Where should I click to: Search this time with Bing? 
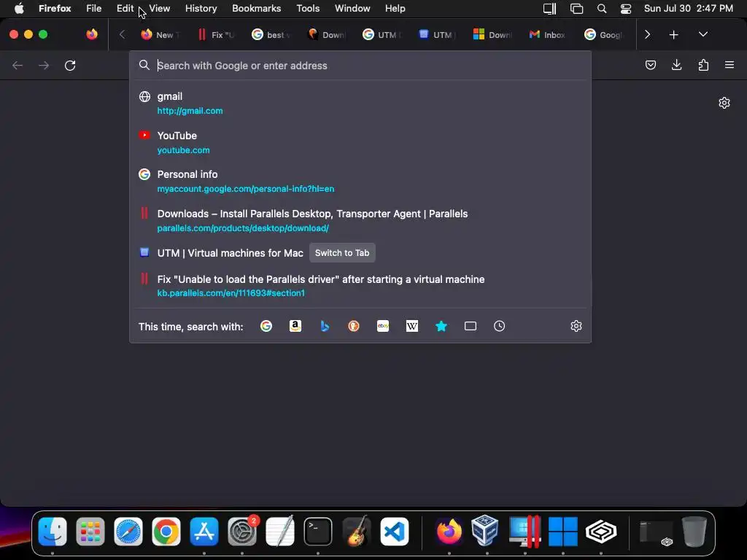point(325,326)
